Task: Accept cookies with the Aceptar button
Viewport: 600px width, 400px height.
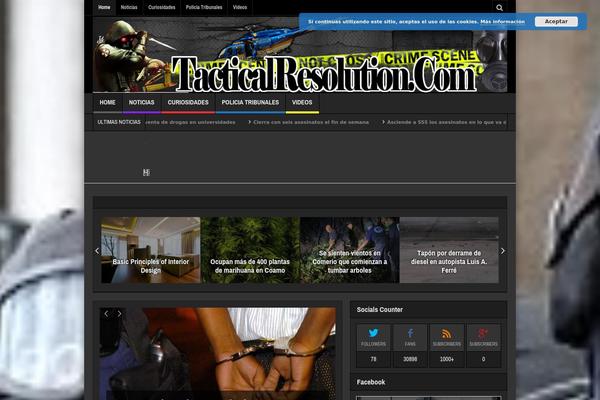Action: tap(556, 21)
